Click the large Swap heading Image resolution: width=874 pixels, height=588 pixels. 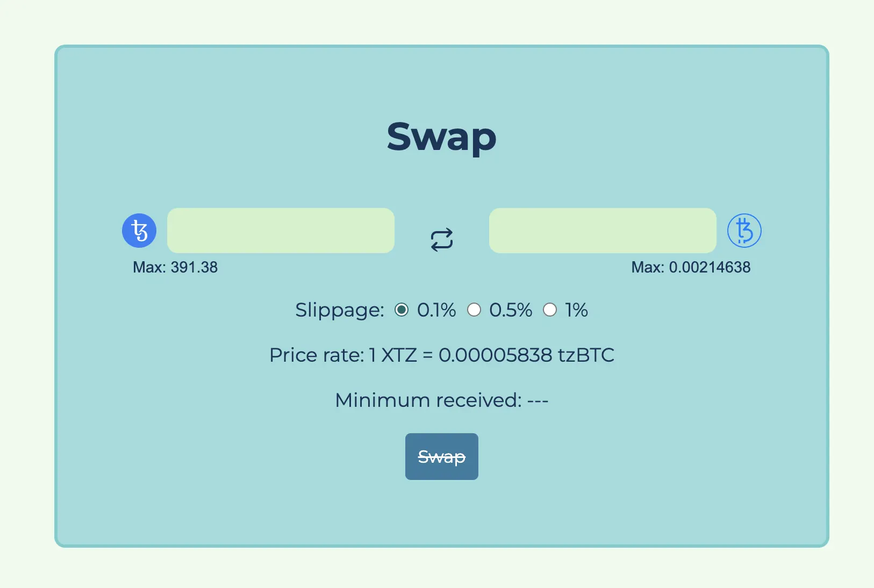[x=441, y=137]
